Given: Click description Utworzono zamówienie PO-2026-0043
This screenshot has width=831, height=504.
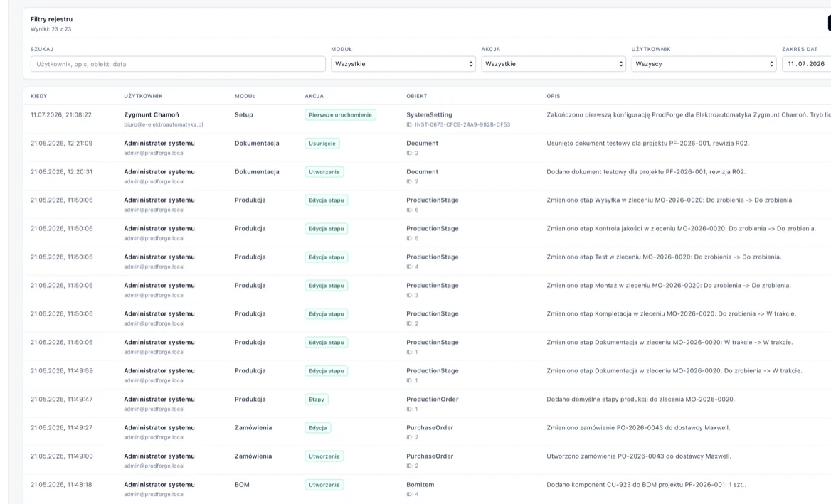Looking at the screenshot, I should click(x=639, y=456).
